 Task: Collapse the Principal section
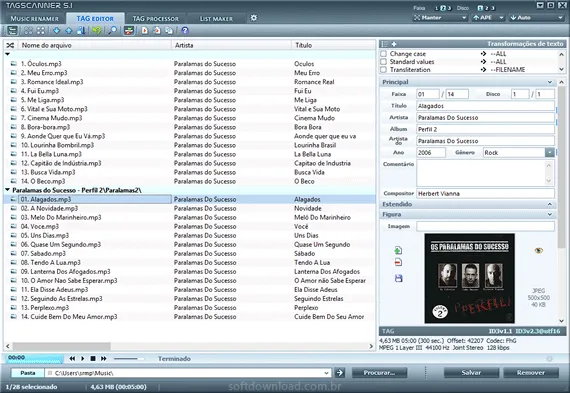click(x=550, y=82)
